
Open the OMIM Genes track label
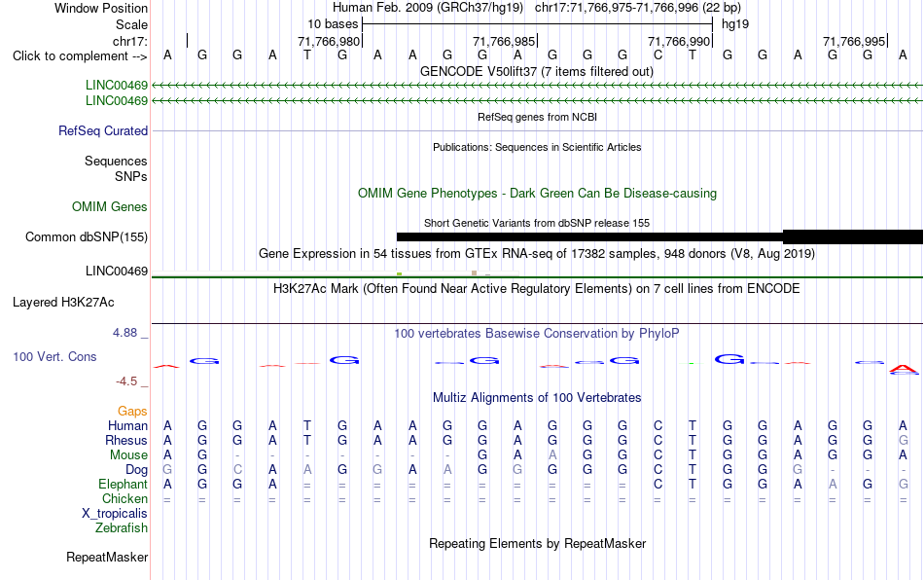[x=109, y=207]
